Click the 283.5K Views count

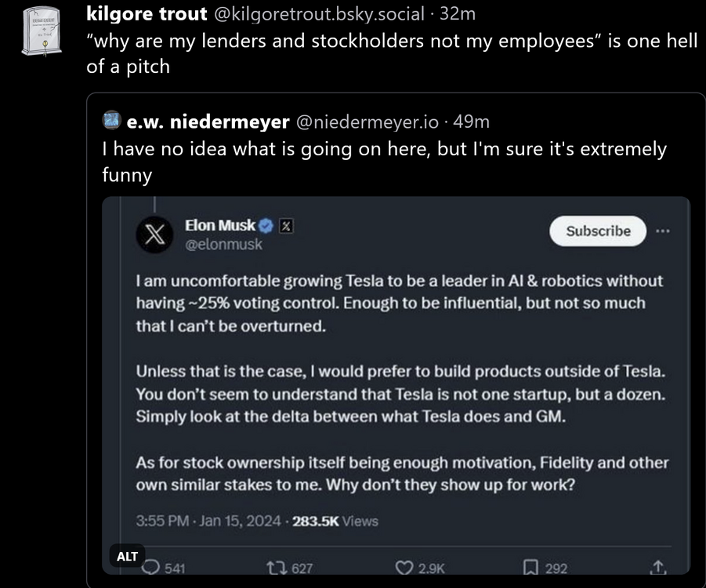(x=335, y=520)
